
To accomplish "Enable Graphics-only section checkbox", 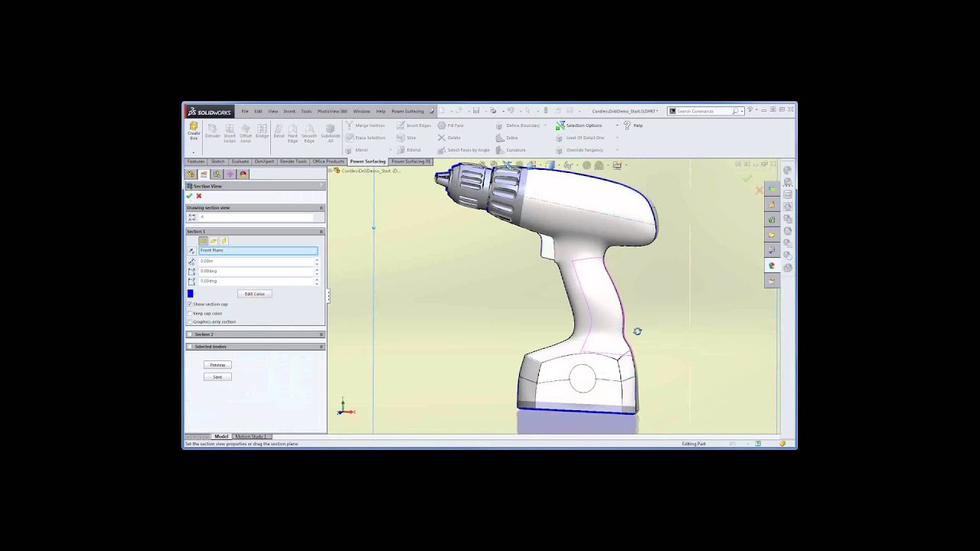I will click(190, 321).
